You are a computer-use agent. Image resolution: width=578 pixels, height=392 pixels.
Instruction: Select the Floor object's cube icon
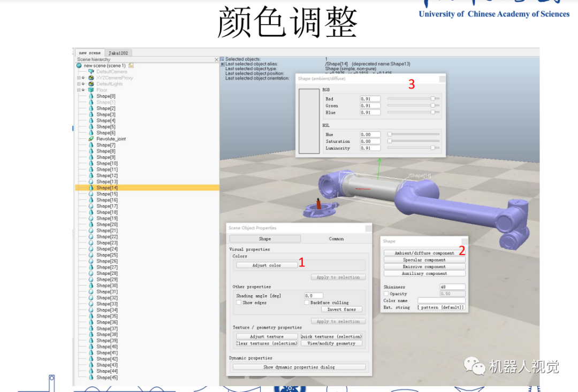[x=91, y=89]
